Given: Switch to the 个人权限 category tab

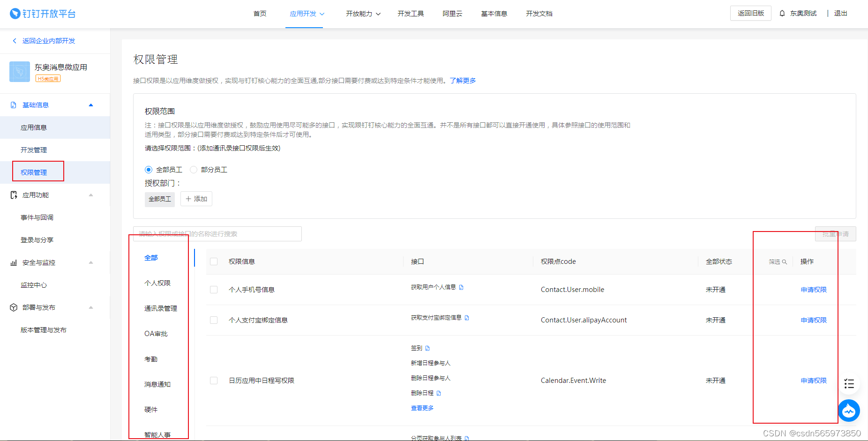Looking at the screenshot, I should (157, 283).
